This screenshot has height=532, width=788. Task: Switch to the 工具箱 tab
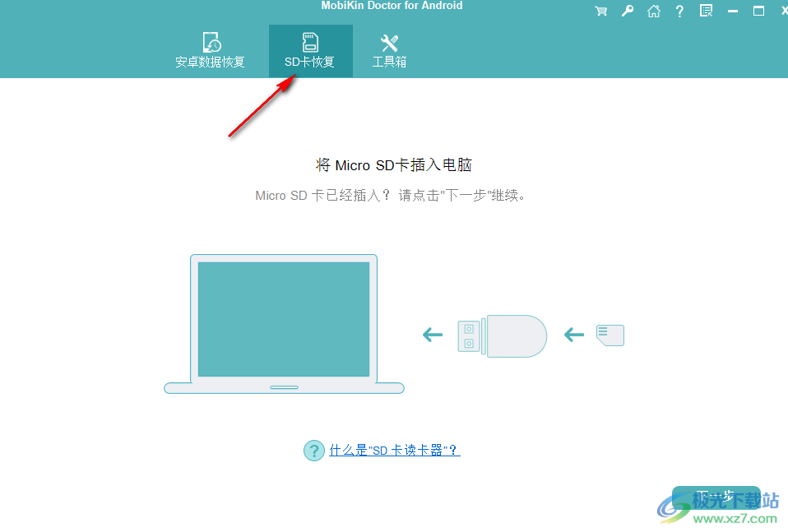click(x=389, y=51)
